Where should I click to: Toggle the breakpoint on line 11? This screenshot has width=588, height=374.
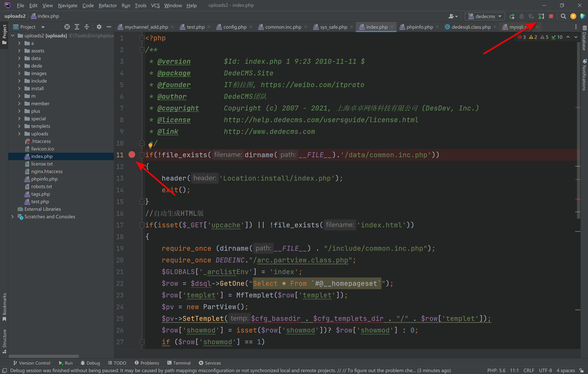(x=132, y=155)
